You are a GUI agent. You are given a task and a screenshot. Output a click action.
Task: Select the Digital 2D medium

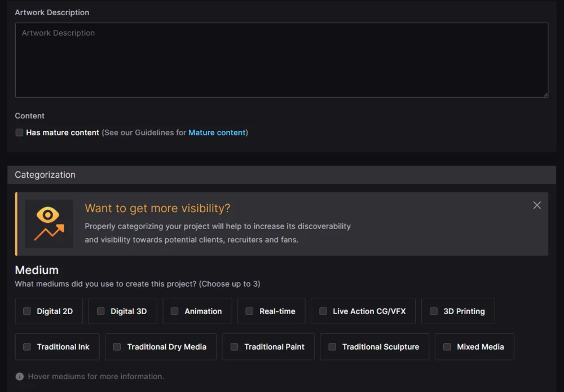pyautogui.click(x=27, y=311)
